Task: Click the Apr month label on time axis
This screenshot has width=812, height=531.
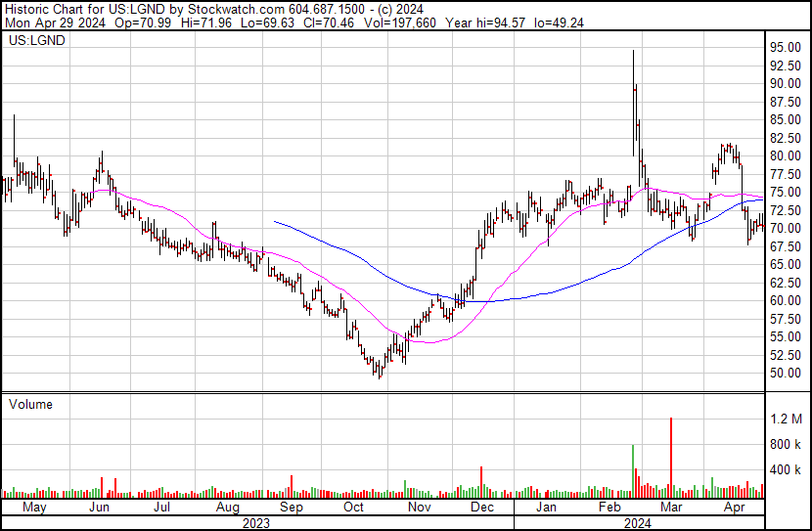Action: [x=735, y=508]
